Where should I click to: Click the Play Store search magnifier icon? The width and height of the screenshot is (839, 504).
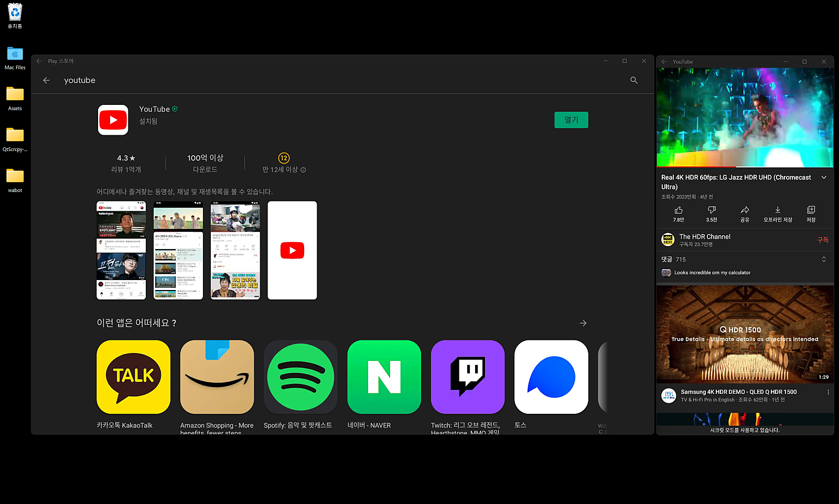click(x=634, y=80)
